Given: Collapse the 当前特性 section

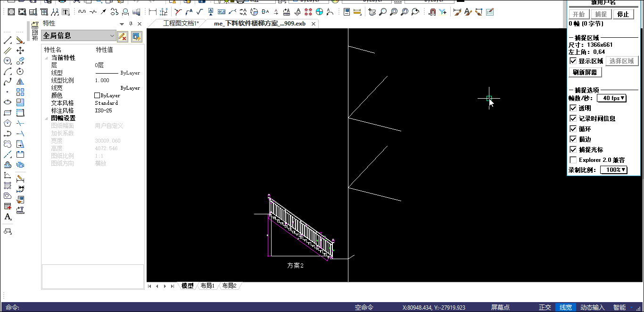Looking at the screenshot, I should [x=47, y=58].
